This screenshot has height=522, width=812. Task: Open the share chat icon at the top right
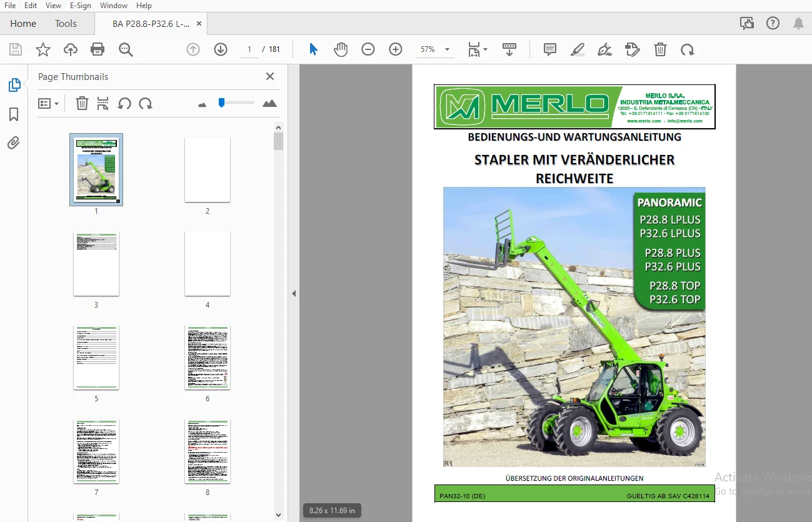pyautogui.click(x=746, y=24)
